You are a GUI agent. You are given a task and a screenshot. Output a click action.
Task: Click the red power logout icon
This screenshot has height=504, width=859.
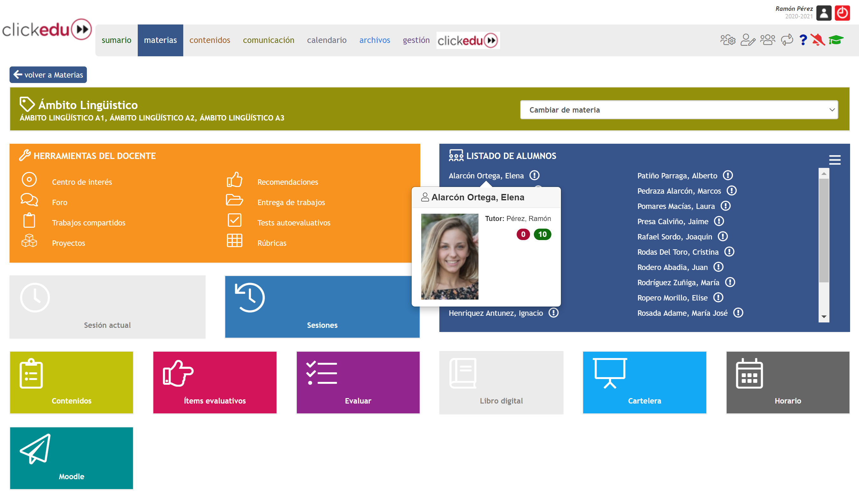point(842,13)
